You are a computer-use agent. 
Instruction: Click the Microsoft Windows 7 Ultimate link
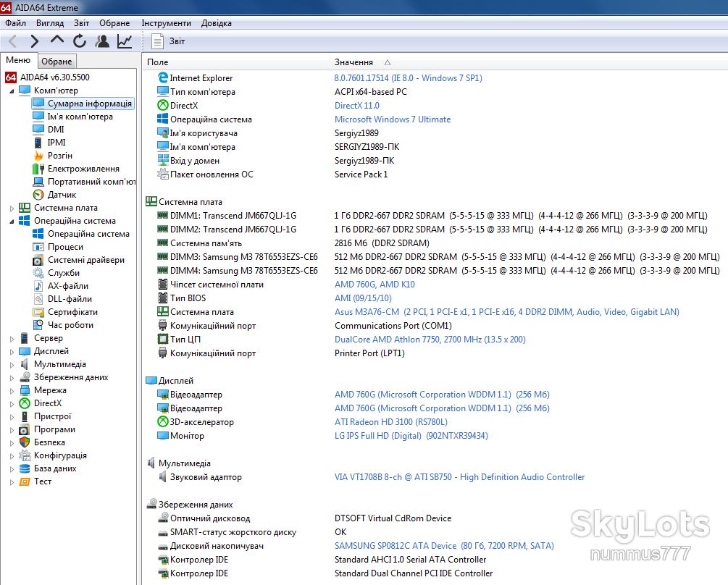point(393,119)
